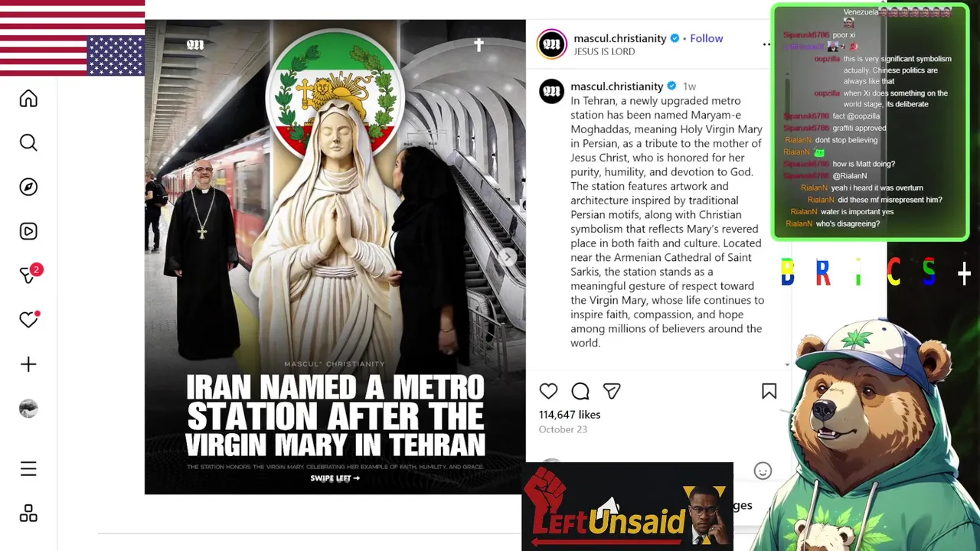Open the sidebar profile avatar
The image size is (980, 551).
[28, 409]
